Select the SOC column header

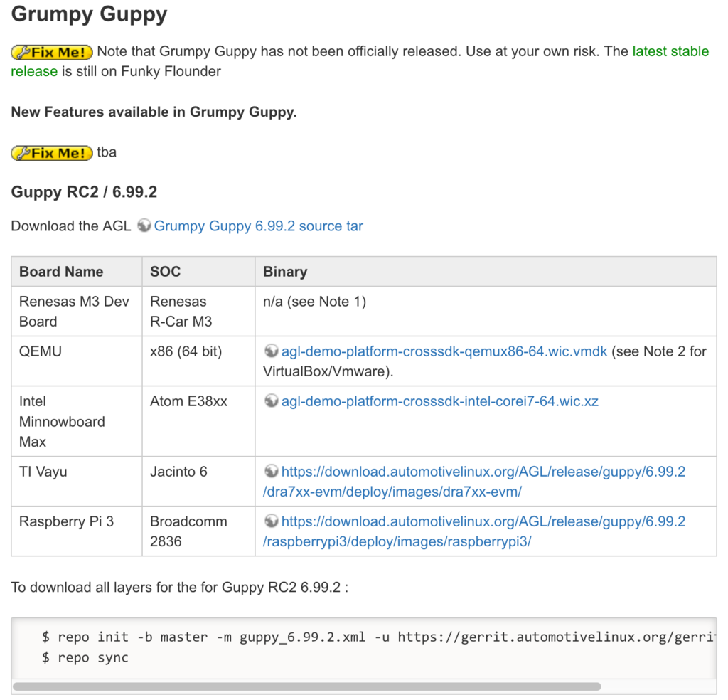point(161,272)
